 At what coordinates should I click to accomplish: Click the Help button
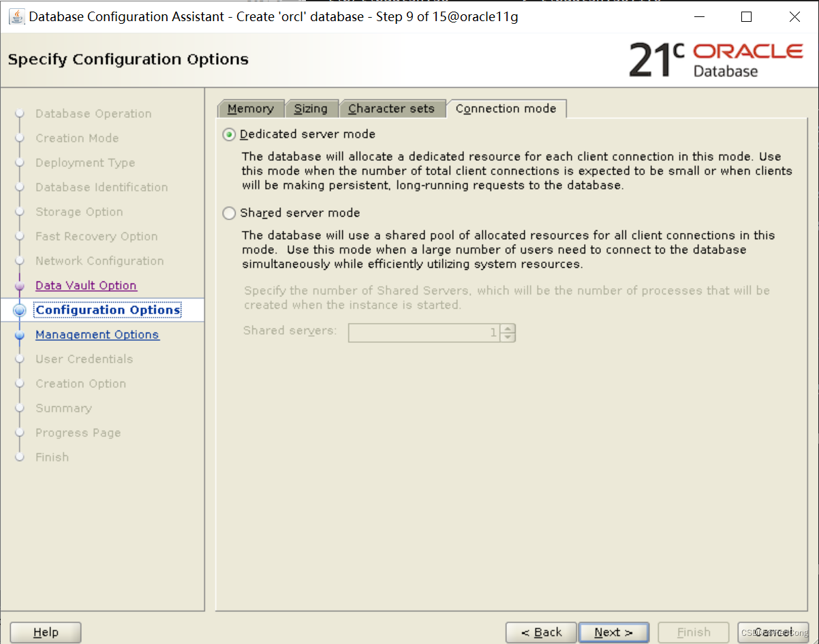[x=46, y=632]
